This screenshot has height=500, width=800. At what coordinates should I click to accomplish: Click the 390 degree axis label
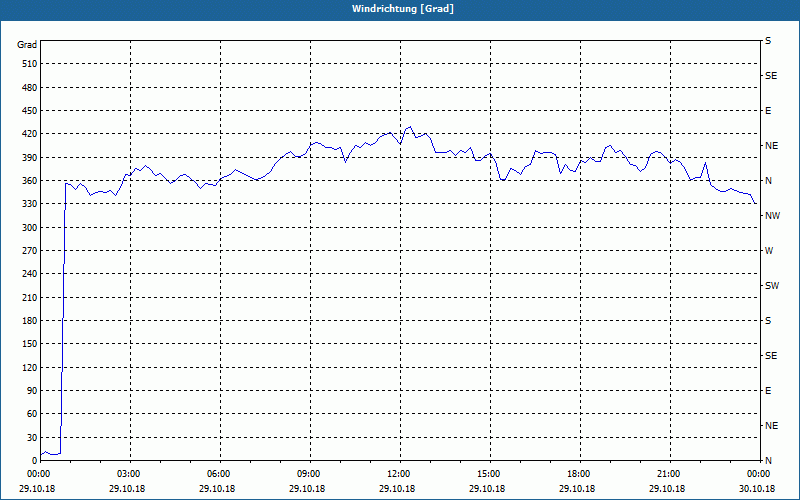click(29, 158)
